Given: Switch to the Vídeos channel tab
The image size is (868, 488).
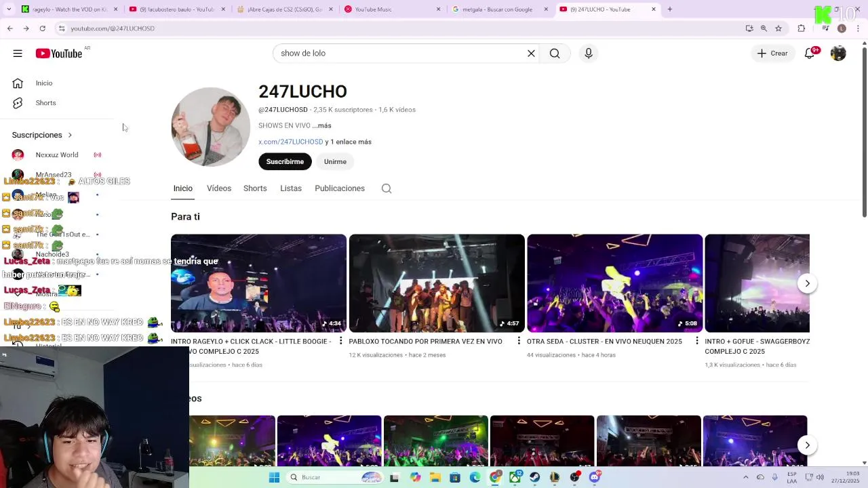Looking at the screenshot, I should (219, 188).
